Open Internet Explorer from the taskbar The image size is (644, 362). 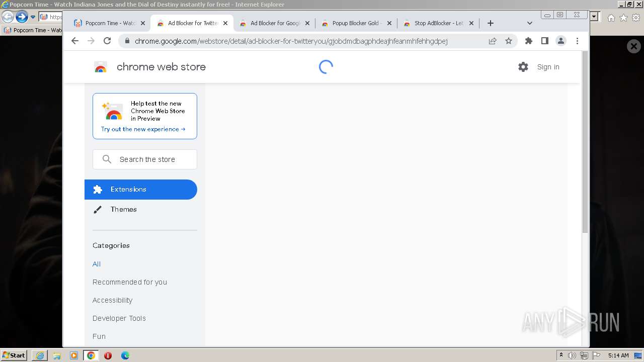click(40, 355)
